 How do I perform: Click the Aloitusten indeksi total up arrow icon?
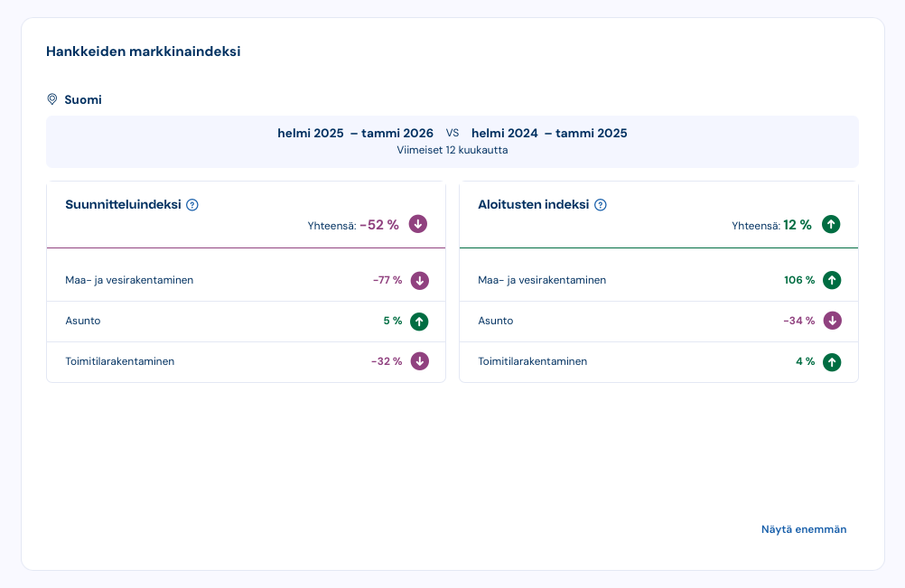click(x=831, y=225)
